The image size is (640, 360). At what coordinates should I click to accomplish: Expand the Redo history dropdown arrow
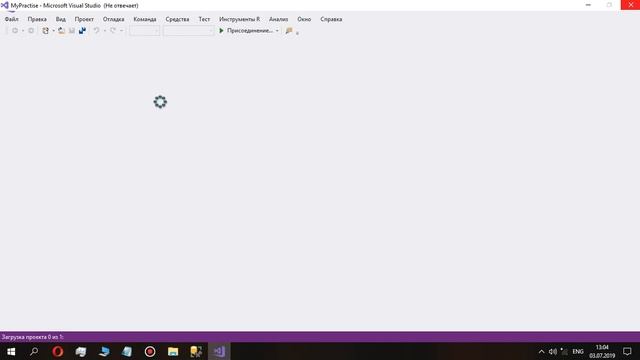tap(121, 31)
